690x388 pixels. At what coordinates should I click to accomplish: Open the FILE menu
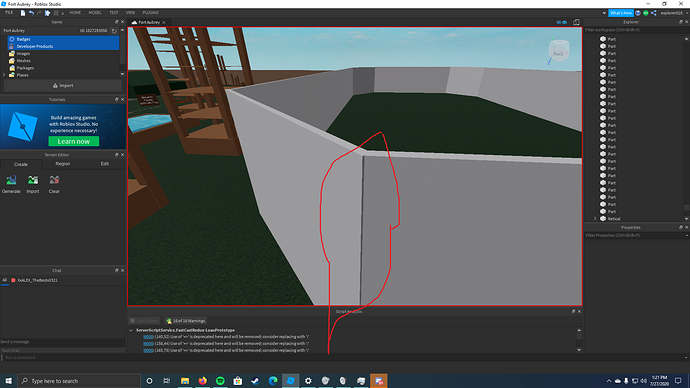pyautogui.click(x=9, y=13)
